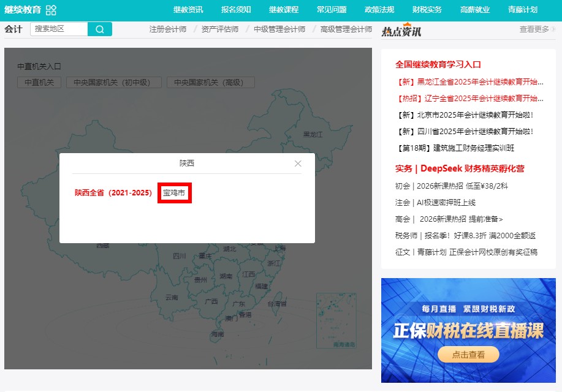Open the 继教资讯 menu item
Screen dimensions: 562x392
(x=188, y=10)
